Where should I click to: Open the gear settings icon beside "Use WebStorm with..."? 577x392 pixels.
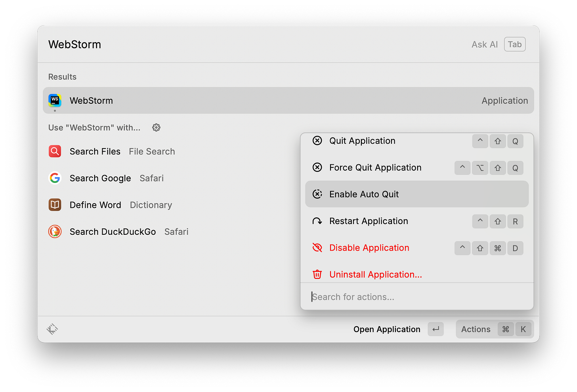(x=156, y=127)
